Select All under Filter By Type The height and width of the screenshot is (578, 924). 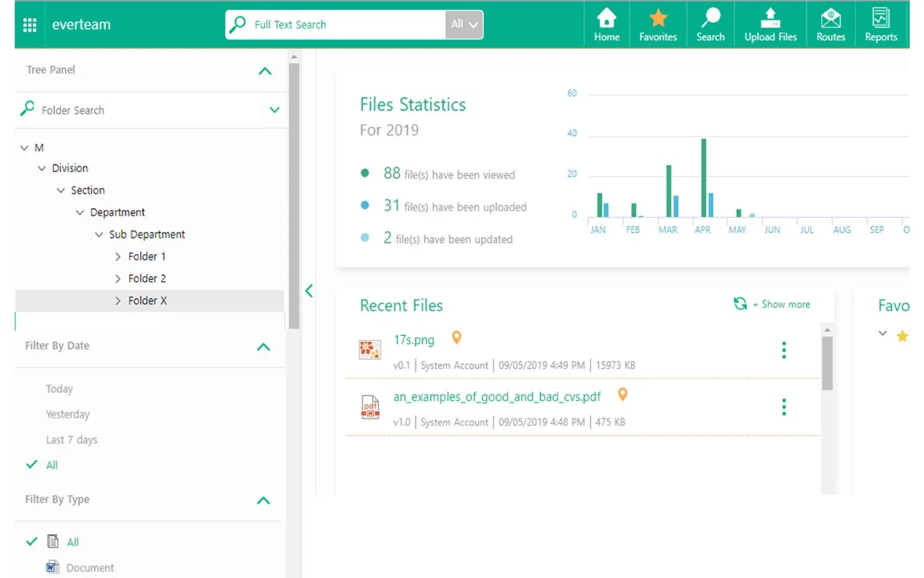(73, 542)
